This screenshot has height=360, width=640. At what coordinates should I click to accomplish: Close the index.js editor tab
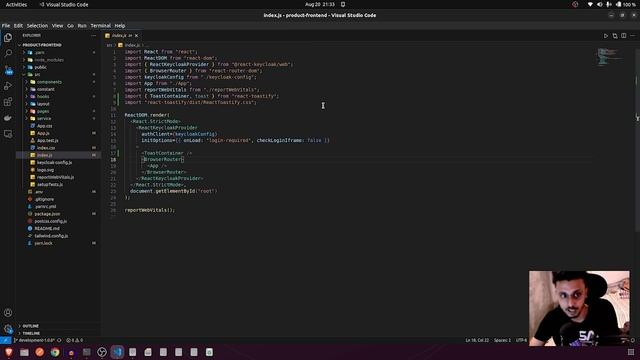[136, 36]
